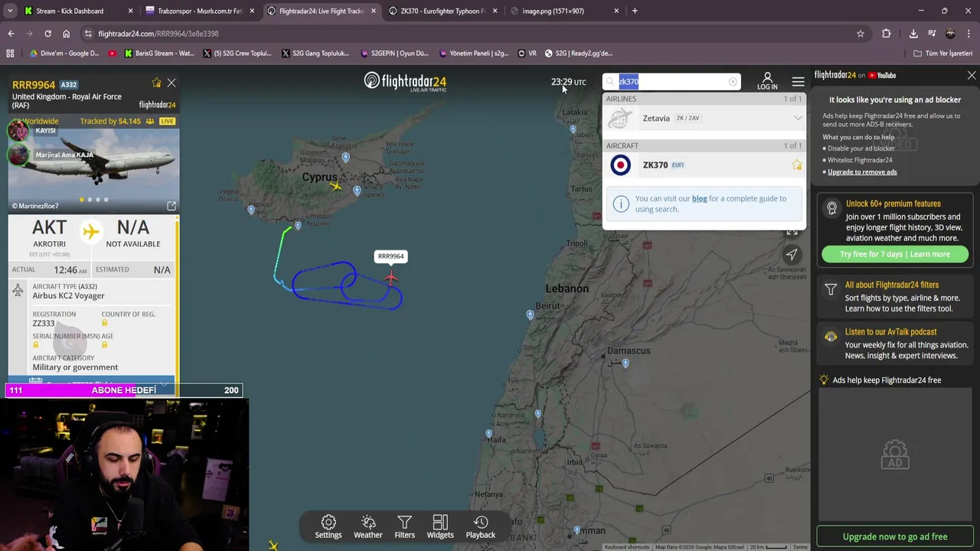The image size is (980, 551).
Task: Close the YouTube sidebar panel
Action: (x=972, y=76)
